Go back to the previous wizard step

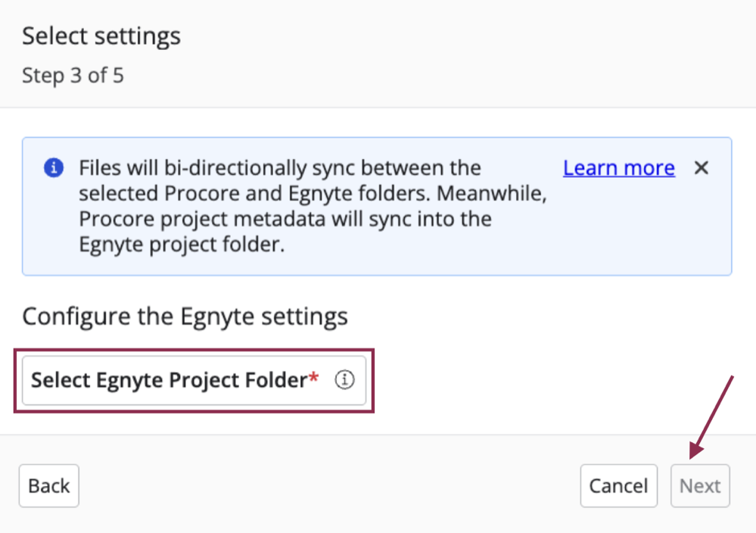click(48, 485)
